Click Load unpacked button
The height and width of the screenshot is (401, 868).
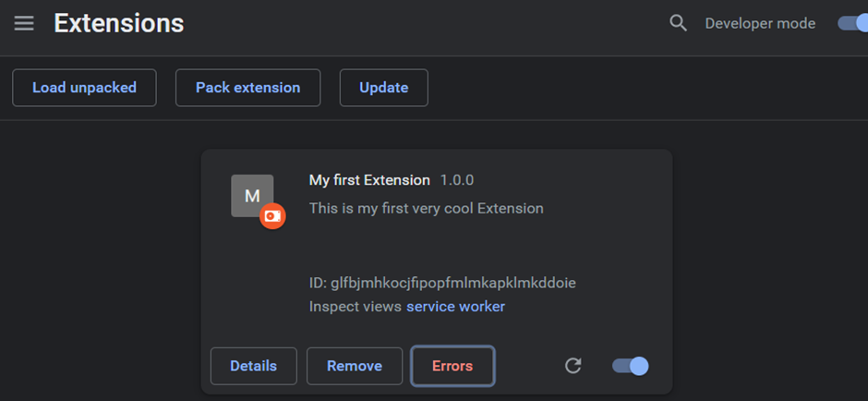(x=84, y=88)
